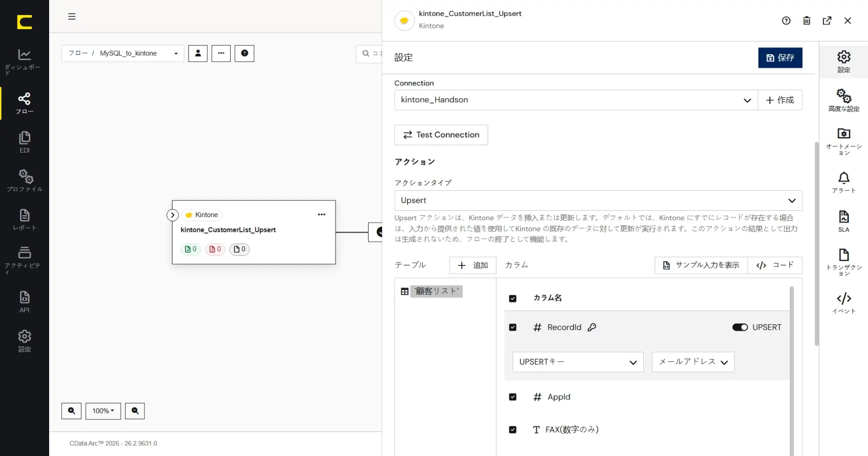Open 設定 in the left sidebar
This screenshot has width=868, height=456.
click(x=24, y=341)
